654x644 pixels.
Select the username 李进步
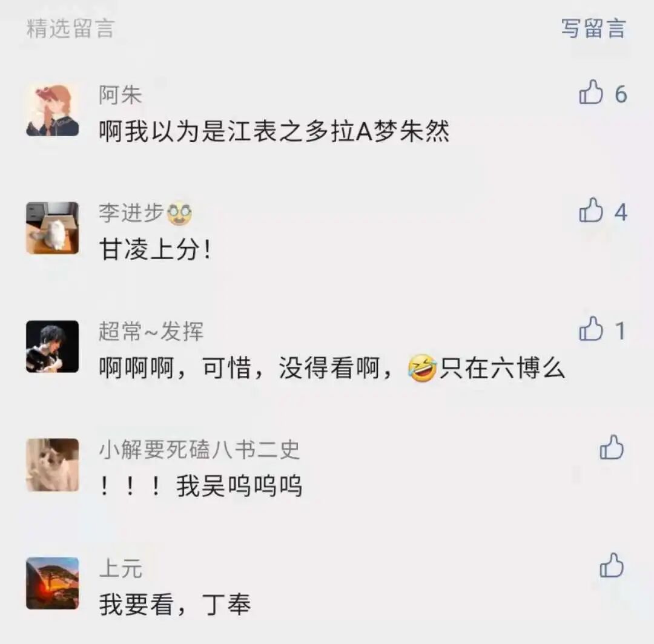(x=131, y=212)
